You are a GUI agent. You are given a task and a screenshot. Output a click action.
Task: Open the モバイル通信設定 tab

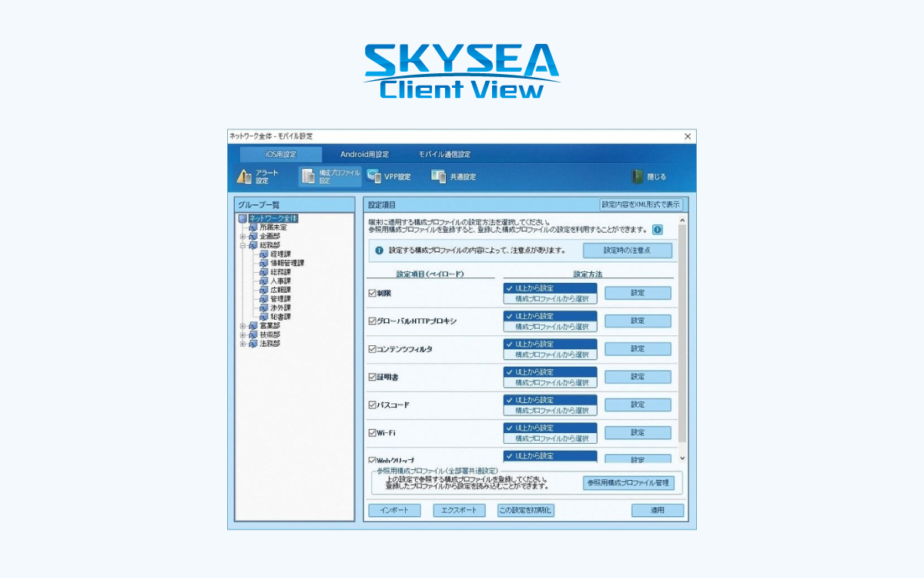tap(445, 154)
